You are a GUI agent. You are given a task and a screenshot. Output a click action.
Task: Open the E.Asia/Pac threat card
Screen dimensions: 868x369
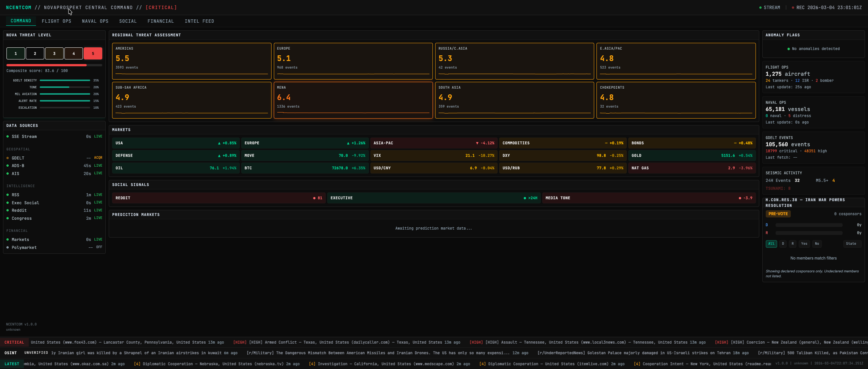point(676,61)
